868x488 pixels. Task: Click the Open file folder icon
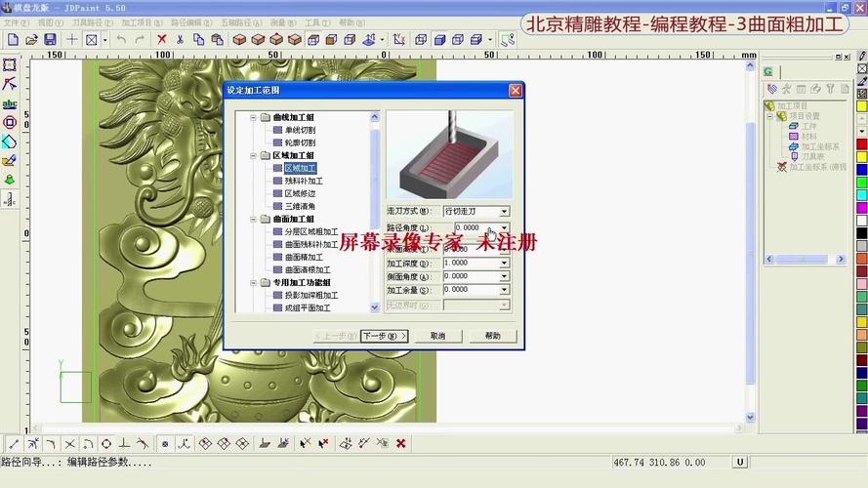(x=31, y=39)
